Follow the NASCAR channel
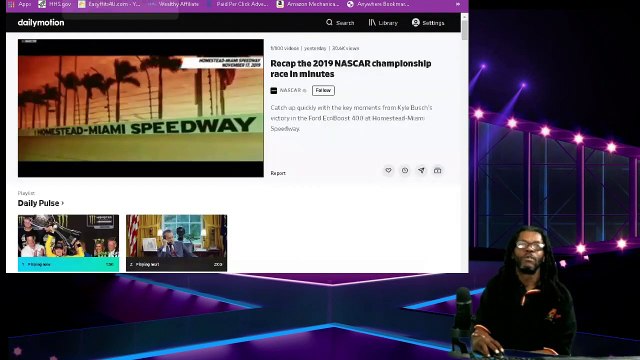This screenshot has width=640, height=360. tap(323, 90)
